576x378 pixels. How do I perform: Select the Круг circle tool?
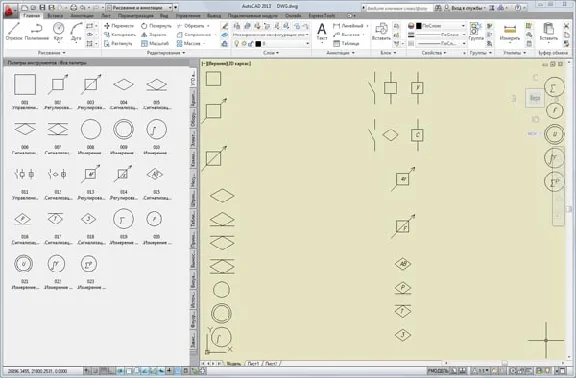point(58,31)
